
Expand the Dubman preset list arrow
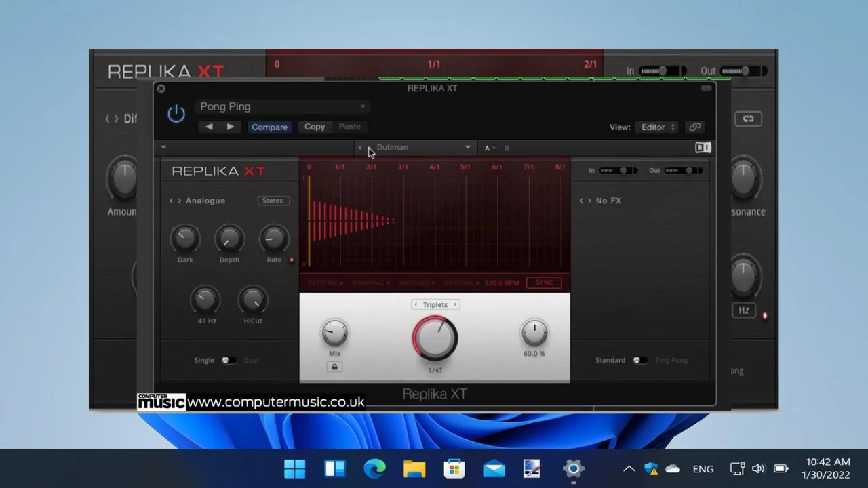[467, 147]
